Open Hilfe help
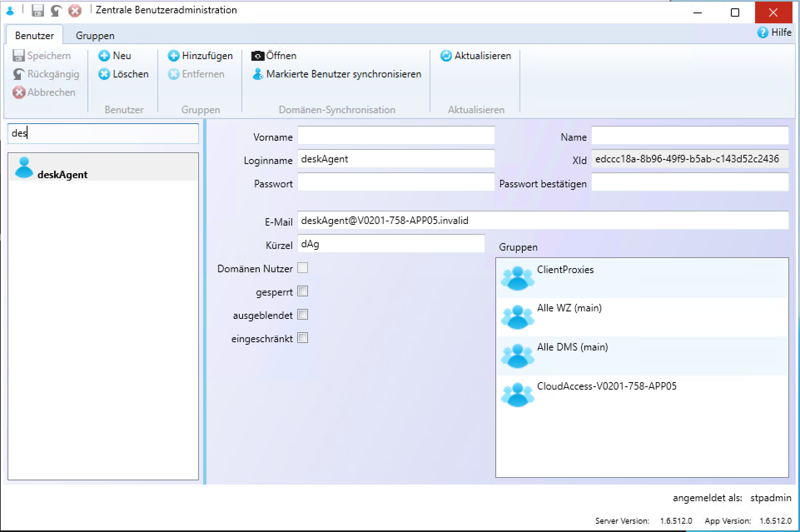This screenshot has height=532, width=800. pos(774,32)
